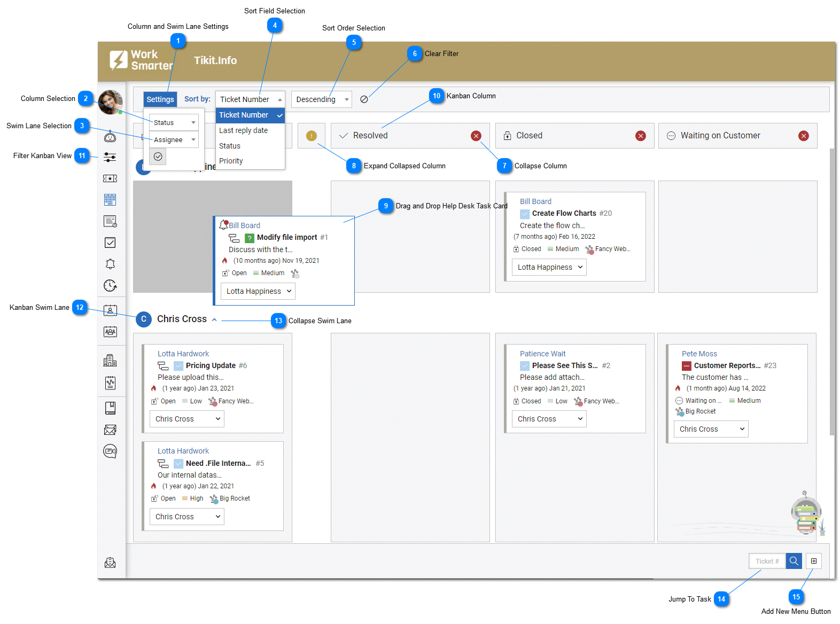Open Patience Wait contact link

coord(542,354)
